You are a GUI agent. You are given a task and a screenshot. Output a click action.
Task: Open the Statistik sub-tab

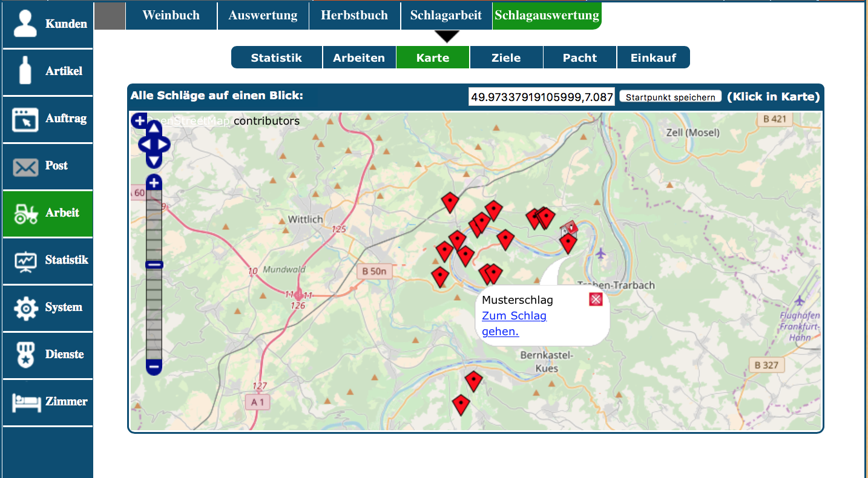pos(276,58)
